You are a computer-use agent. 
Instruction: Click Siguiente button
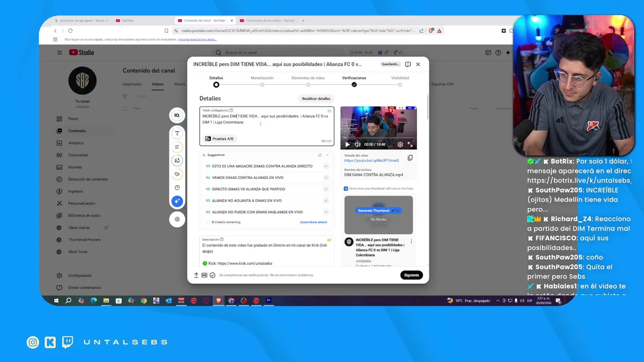412,275
